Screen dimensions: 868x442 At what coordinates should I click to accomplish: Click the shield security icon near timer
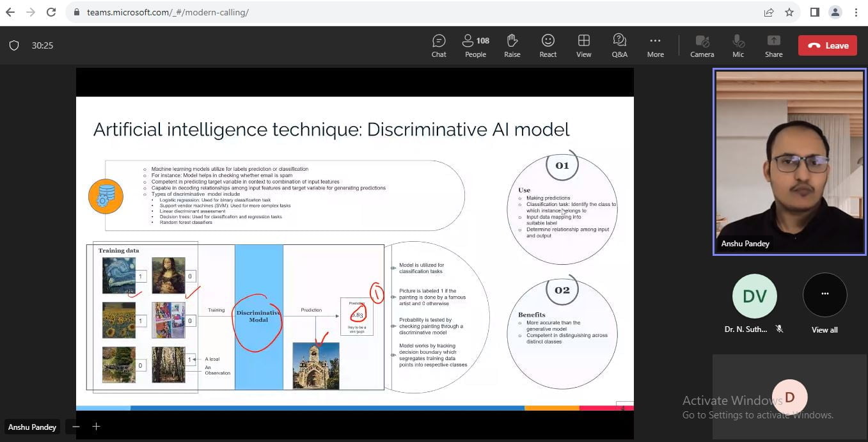14,45
